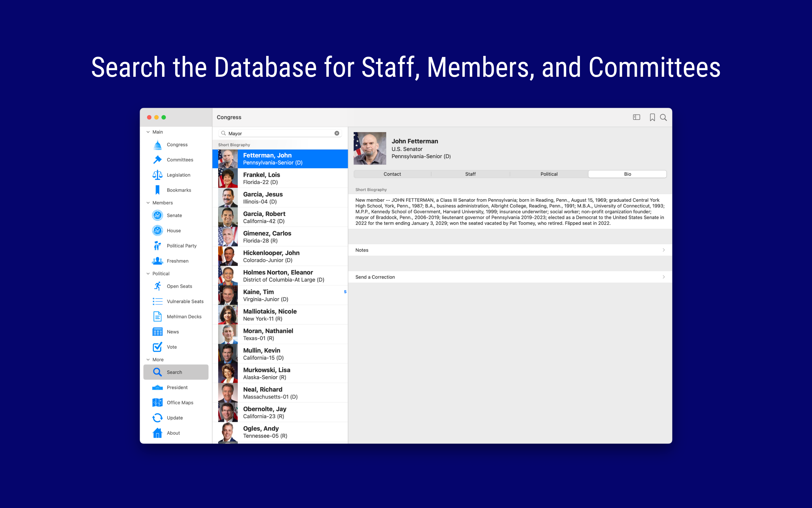Screen dimensions: 812x508
Task: Select Malliotakis, Nicole from results
Action: [x=280, y=314]
